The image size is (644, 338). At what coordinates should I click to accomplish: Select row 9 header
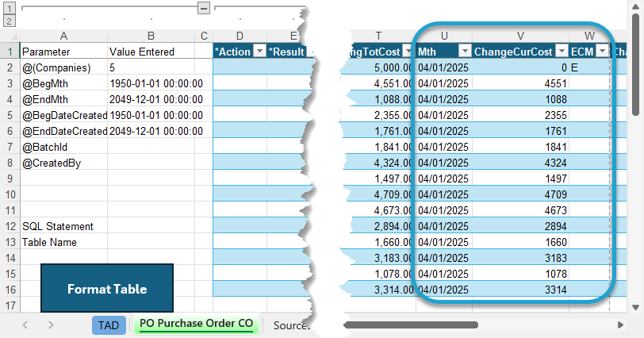click(x=10, y=179)
